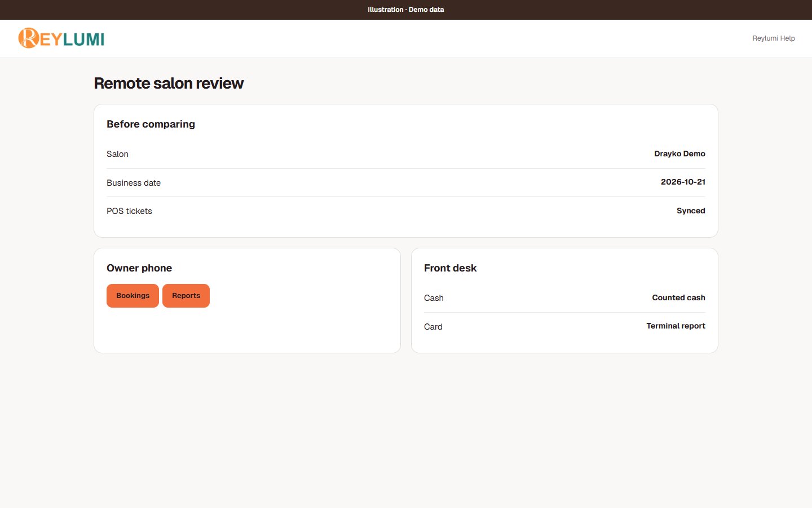Select the 'Terminal report' value
The image size is (812, 508).
[x=676, y=326]
